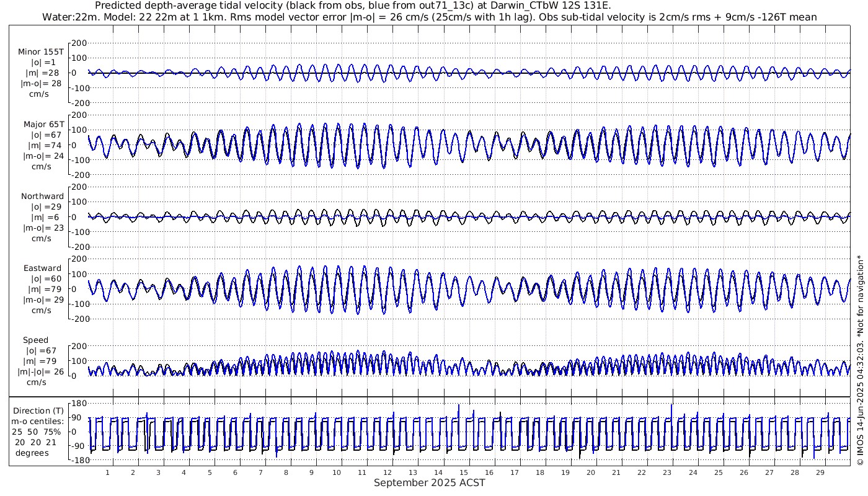Click '|m-o|= 23' in Northward panel

(x=42, y=228)
